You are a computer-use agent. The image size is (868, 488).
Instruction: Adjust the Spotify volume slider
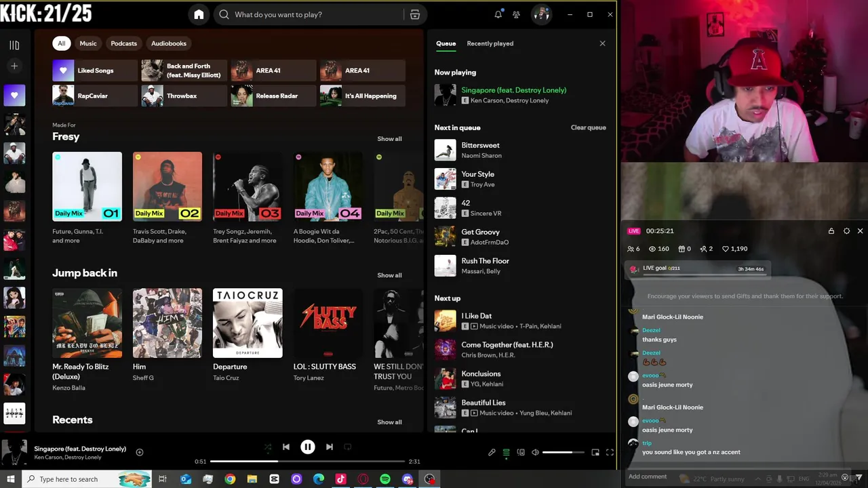(x=563, y=452)
